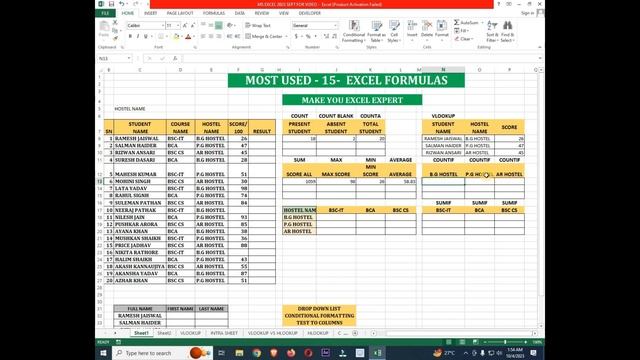Image resolution: width=640 pixels, height=360 pixels.
Task: Expand the borders dropdown arrow
Action: [x=167, y=36]
